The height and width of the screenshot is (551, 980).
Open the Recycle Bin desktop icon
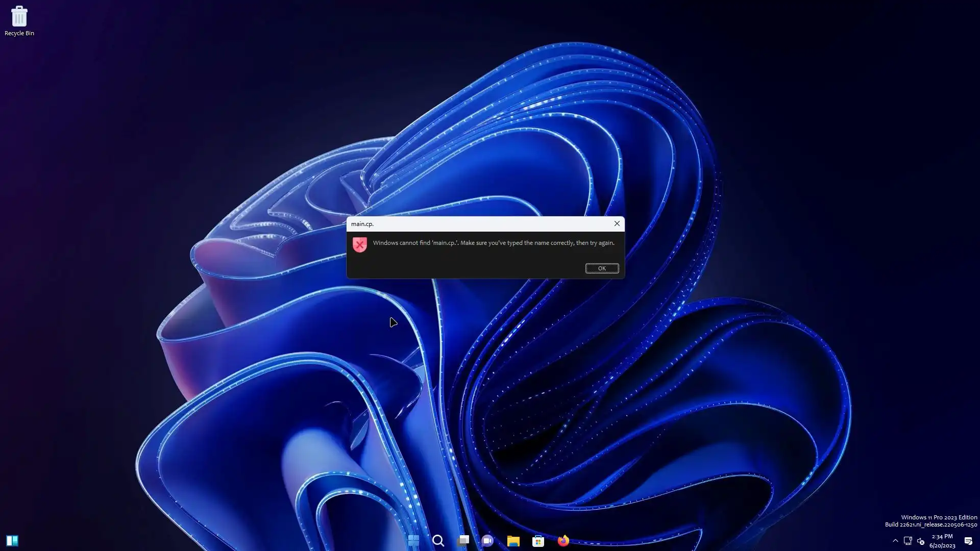(19, 20)
